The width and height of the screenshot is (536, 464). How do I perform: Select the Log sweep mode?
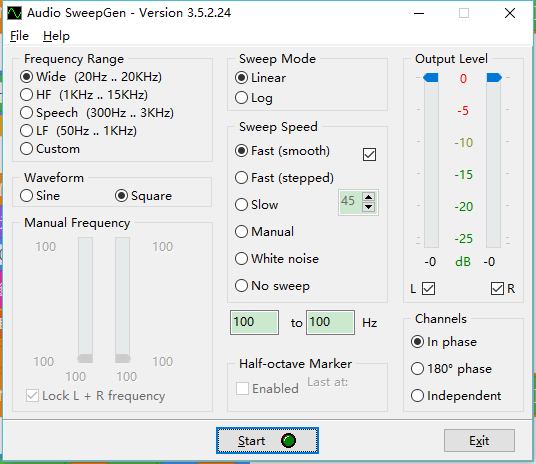point(254,98)
